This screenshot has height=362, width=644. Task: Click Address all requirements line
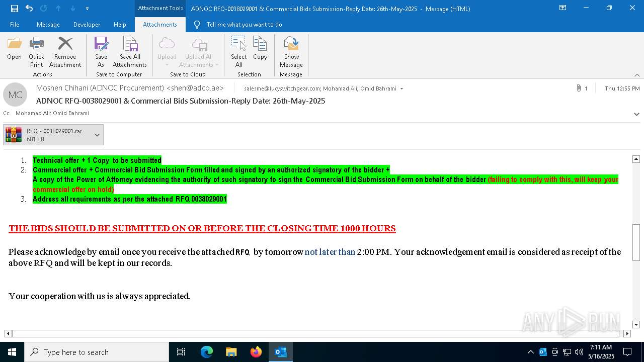(x=130, y=199)
